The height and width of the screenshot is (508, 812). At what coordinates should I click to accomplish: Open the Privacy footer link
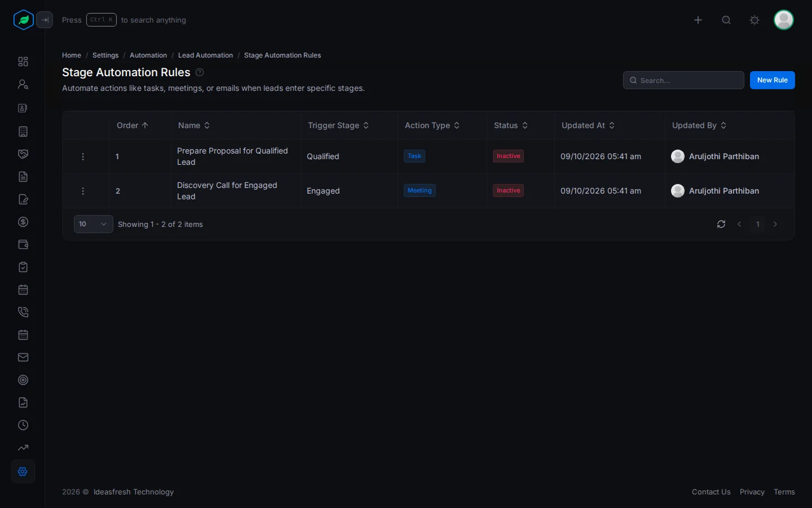coord(752,492)
